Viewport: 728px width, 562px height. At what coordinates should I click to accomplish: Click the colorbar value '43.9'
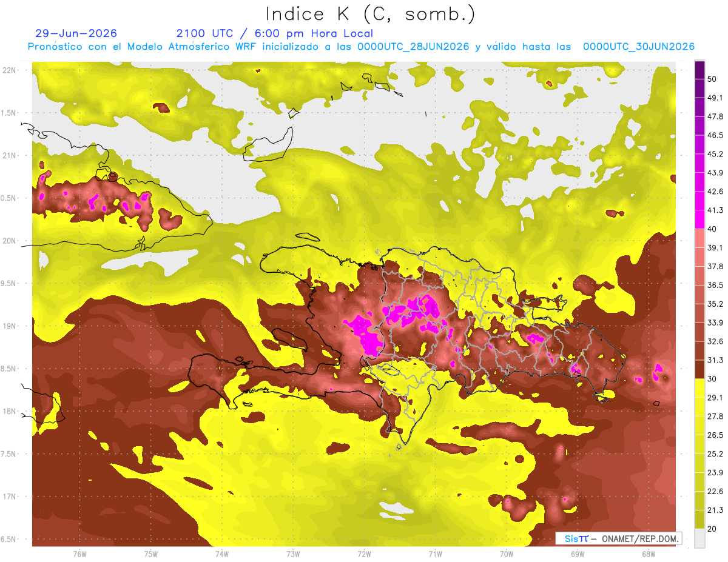pyautogui.click(x=715, y=173)
